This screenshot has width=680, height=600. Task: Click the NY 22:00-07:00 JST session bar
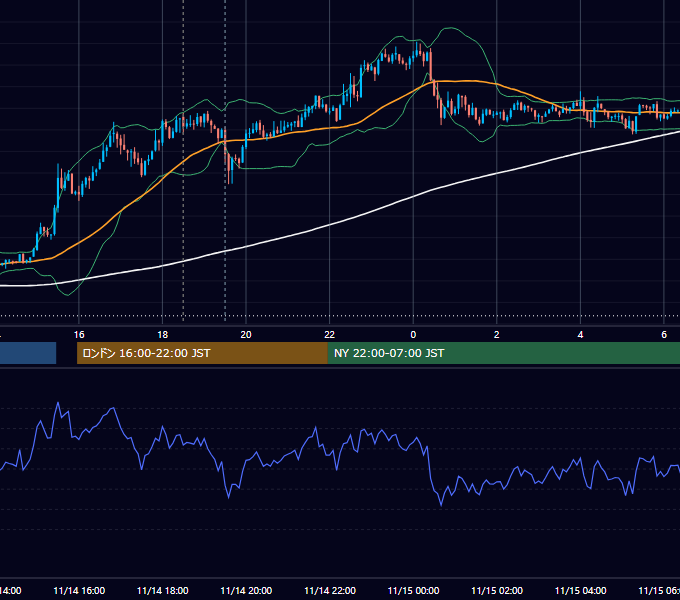click(503, 353)
